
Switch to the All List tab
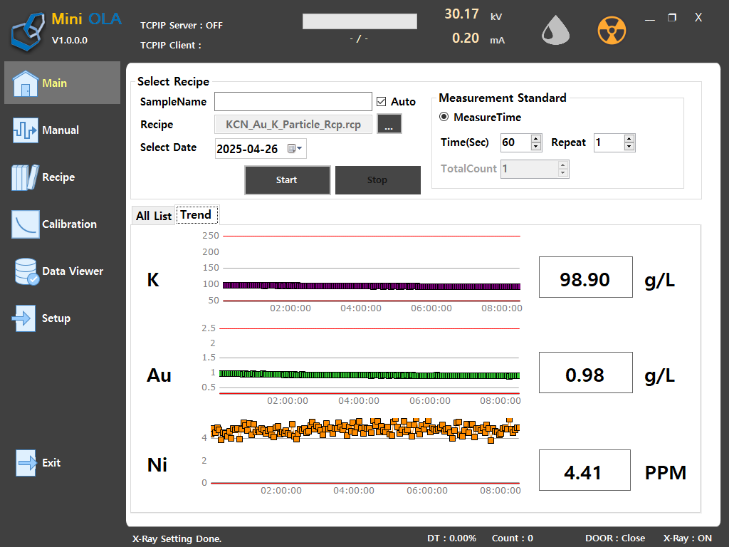pyautogui.click(x=153, y=216)
